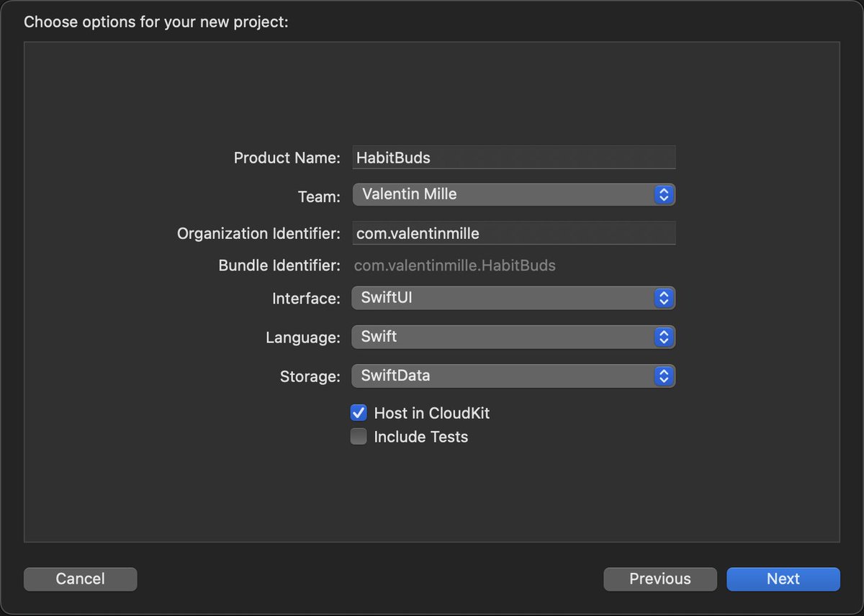Click the blue chevron arrows on Language popup
The width and height of the screenshot is (864, 616).
click(x=664, y=337)
